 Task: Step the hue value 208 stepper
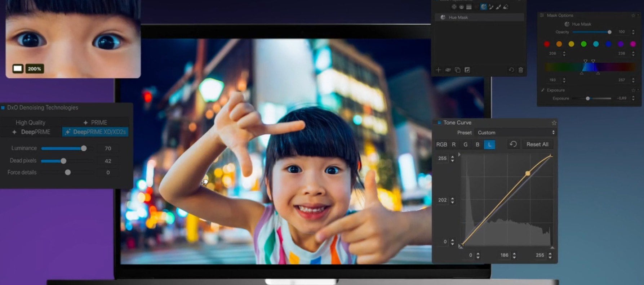[x=564, y=54]
